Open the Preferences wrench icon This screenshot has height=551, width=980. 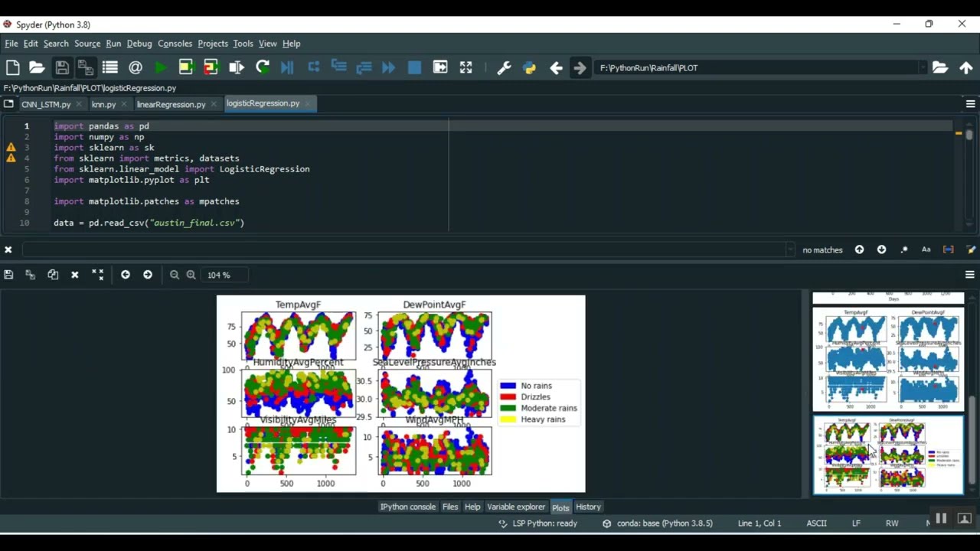pyautogui.click(x=504, y=67)
